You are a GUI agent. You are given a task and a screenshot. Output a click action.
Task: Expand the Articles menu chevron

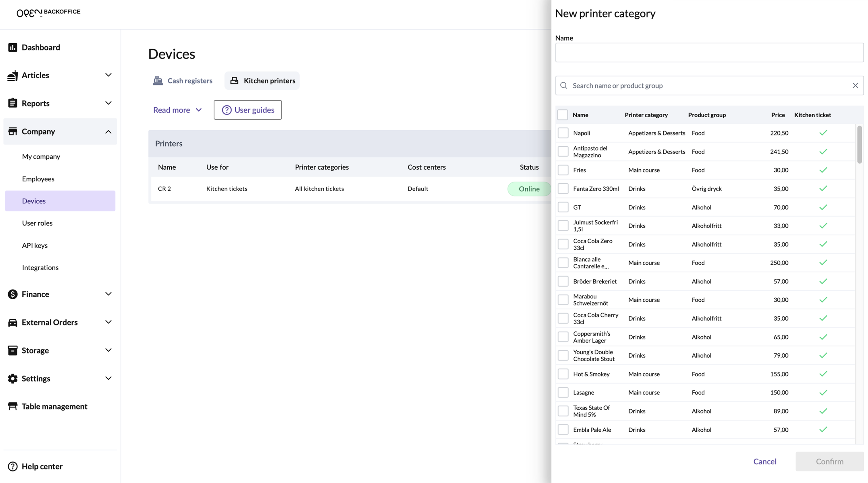coord(108,75)
